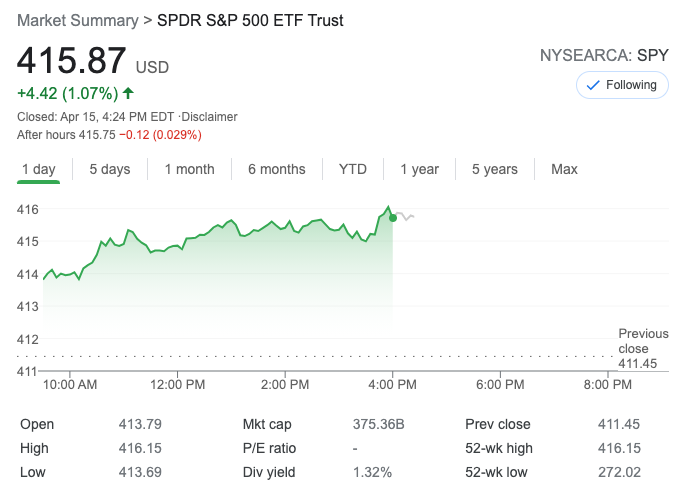
Task: Select the 1 day tab
Action: coord(38,169)
